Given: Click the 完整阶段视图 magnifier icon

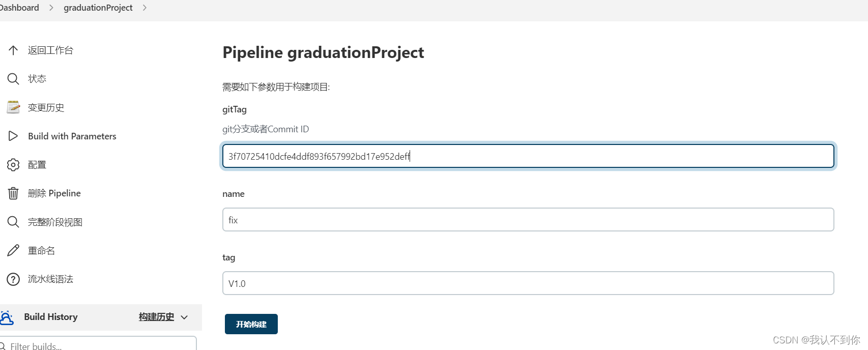Looking at the screenshot, I should pos(13,222).
